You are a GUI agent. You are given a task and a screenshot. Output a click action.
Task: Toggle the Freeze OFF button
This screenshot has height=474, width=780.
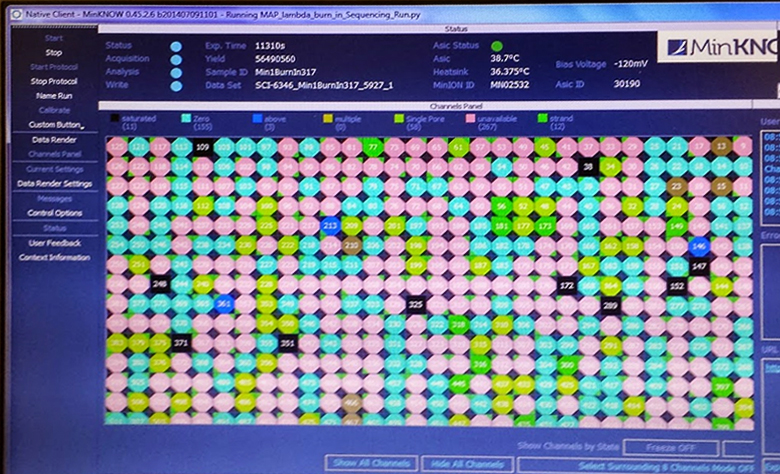coord(678,447)
